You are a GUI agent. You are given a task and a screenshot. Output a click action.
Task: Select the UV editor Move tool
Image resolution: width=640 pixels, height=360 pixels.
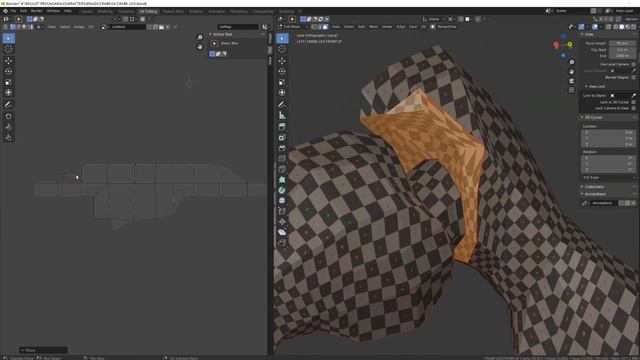tap(9, 61)
